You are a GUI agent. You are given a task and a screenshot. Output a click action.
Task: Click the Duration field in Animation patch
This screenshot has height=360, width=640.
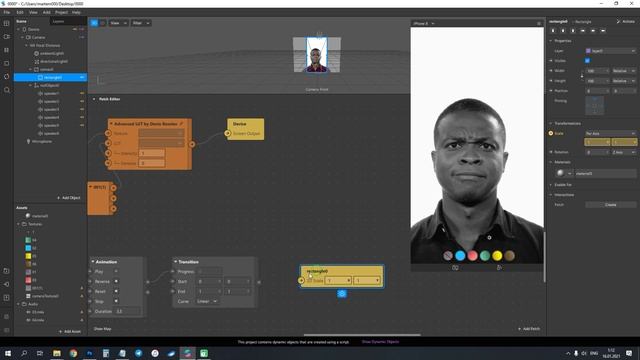tap(128, 311)
